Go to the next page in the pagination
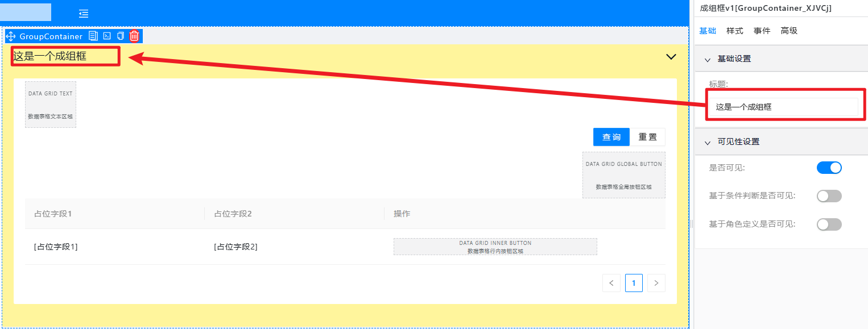This screenshot has height=329, width=868. pyautogui.click(x=656, y=283)
